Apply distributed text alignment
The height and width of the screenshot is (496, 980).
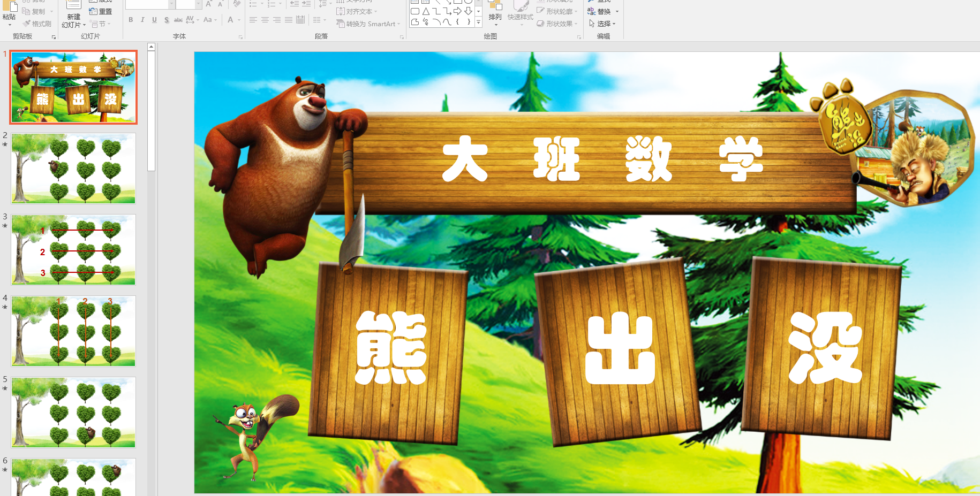point(300,20)
